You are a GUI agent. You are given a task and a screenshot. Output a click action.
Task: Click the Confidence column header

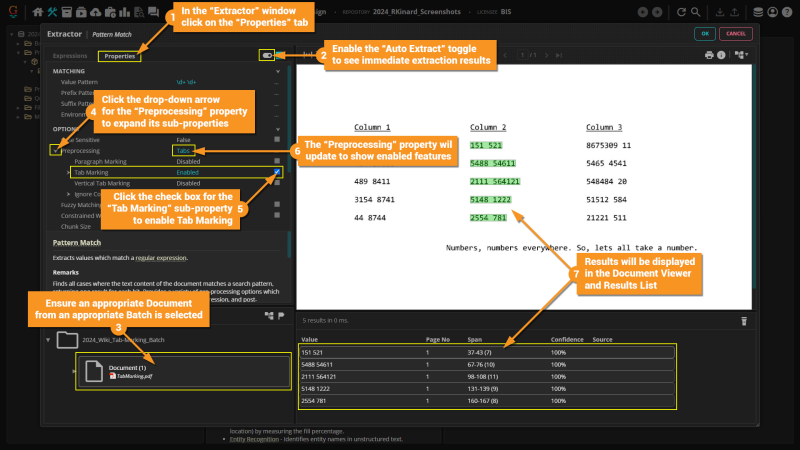[x=567, y=340]
